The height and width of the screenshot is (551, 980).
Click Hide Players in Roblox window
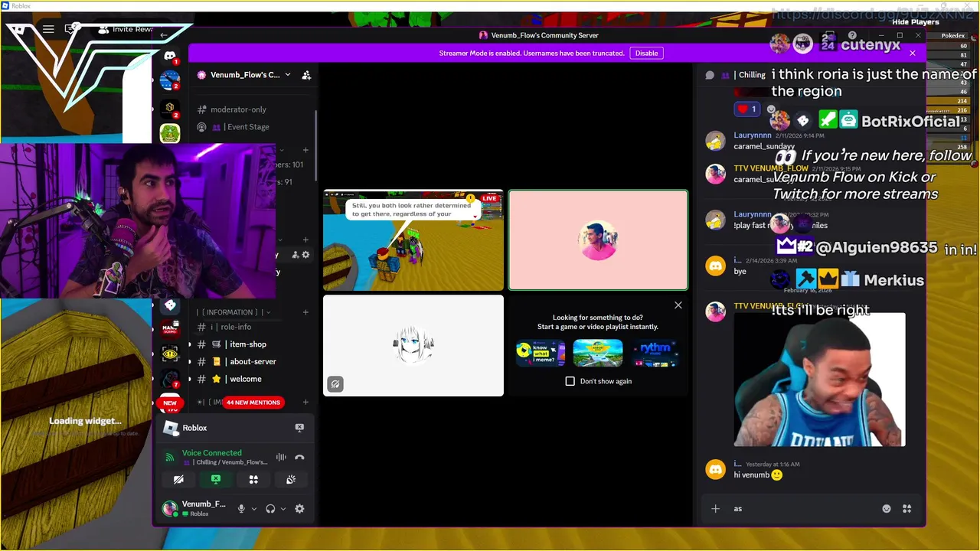(915, 22)
